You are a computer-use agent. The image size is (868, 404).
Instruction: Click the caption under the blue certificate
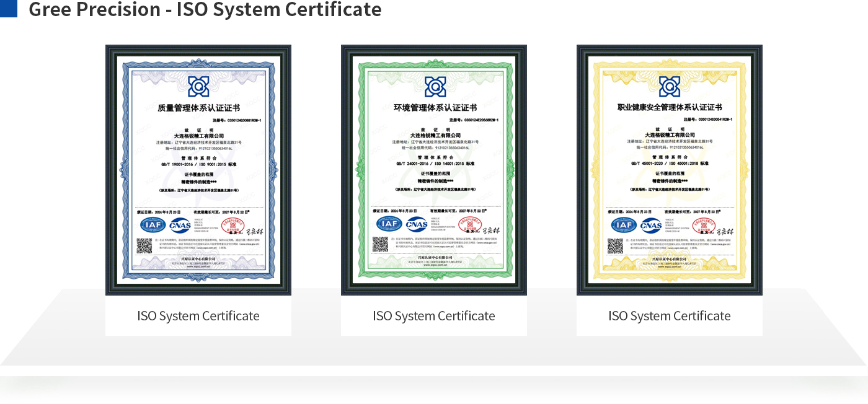(x=198, y=316)
